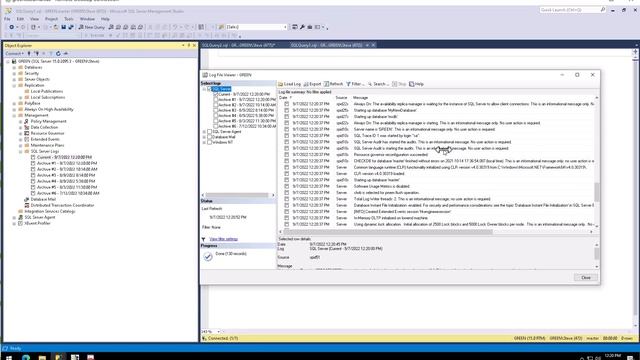This screenshot has width=640, height=360.
Task: Click the File Explorer taskbar icon
Action: click(42, 357)
